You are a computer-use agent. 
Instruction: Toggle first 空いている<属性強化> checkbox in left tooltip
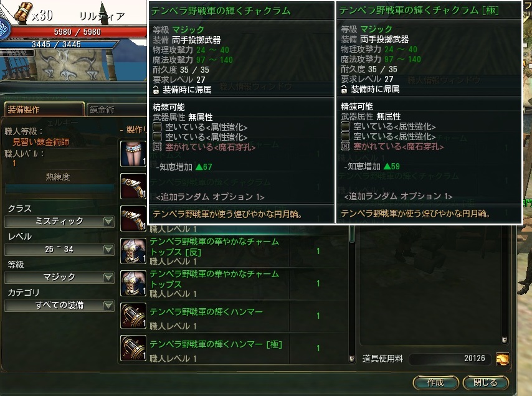pos(157,127)
